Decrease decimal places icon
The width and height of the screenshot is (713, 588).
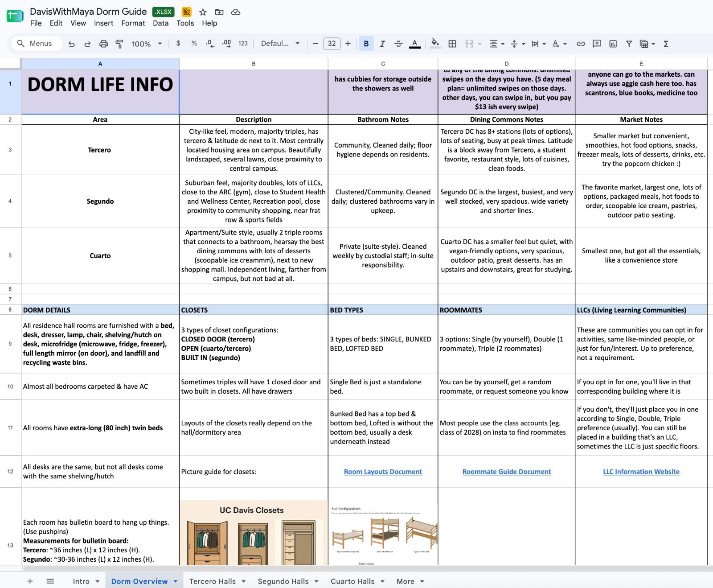tap(210, 43)
